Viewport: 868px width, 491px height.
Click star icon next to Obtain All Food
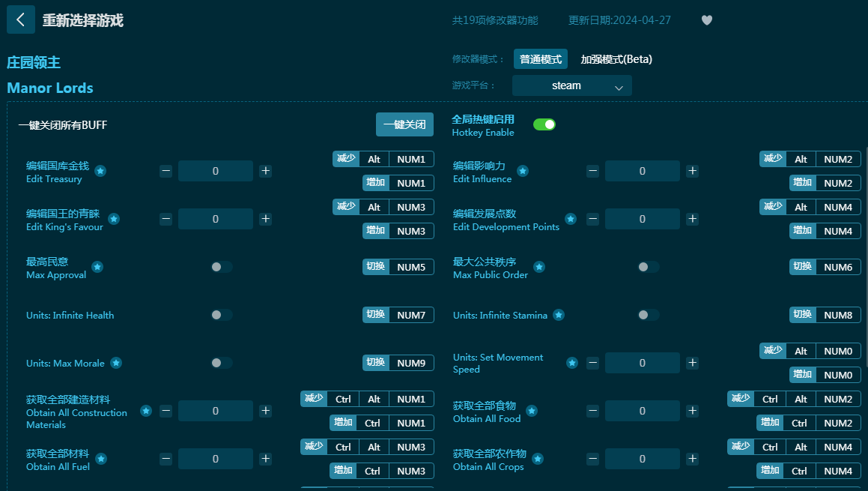coord(532,411)
